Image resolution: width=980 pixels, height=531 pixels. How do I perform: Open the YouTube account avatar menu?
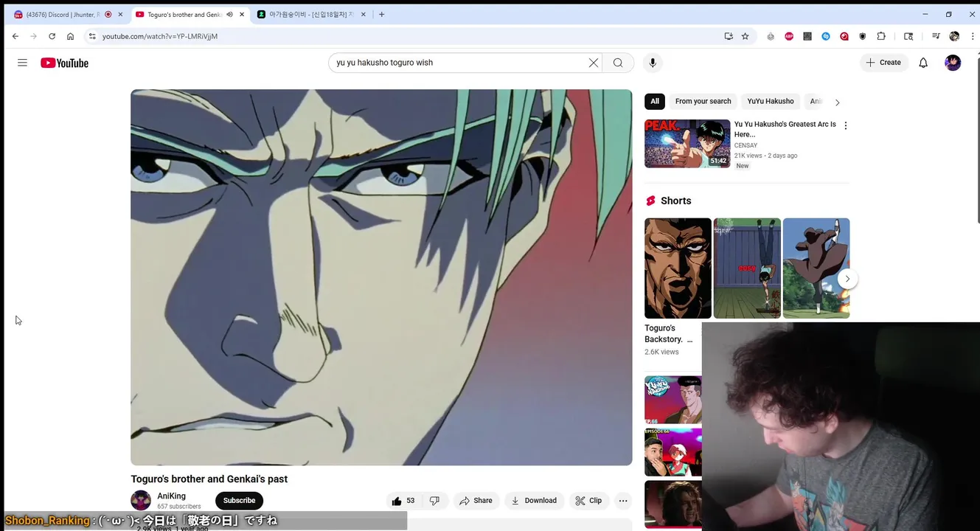click(953, 63)
